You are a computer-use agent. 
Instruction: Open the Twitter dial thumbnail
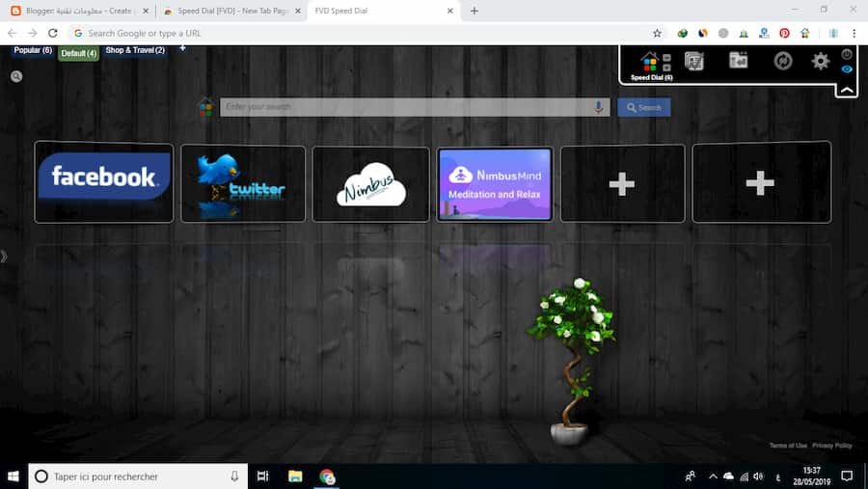(x=242, y=183)
